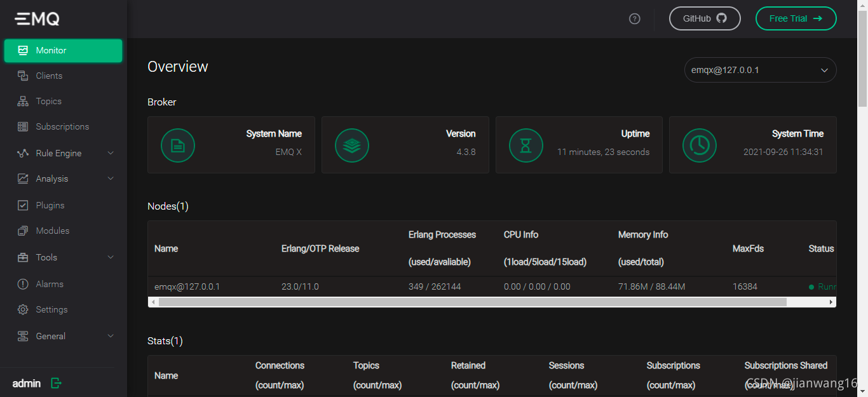868x397 pixels.
Task: Click the Stats(1) section heading
Action: (165, 341)
